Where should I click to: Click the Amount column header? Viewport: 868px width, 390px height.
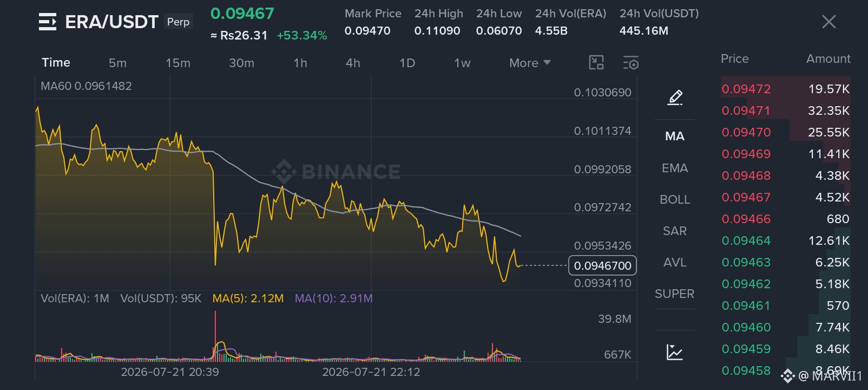coord(828,59)
